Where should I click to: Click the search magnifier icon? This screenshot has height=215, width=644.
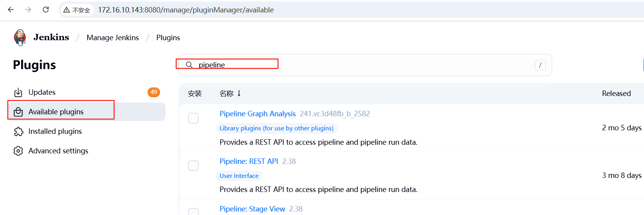point(189,65)
